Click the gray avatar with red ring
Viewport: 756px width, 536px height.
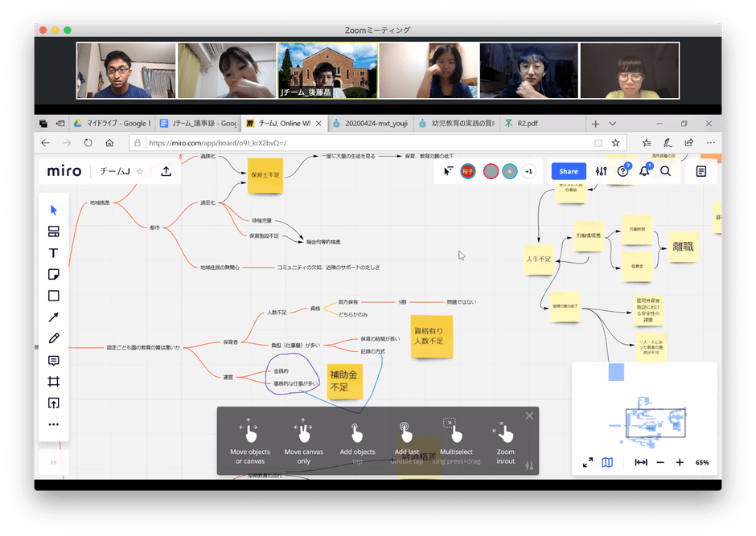(491, 171)
